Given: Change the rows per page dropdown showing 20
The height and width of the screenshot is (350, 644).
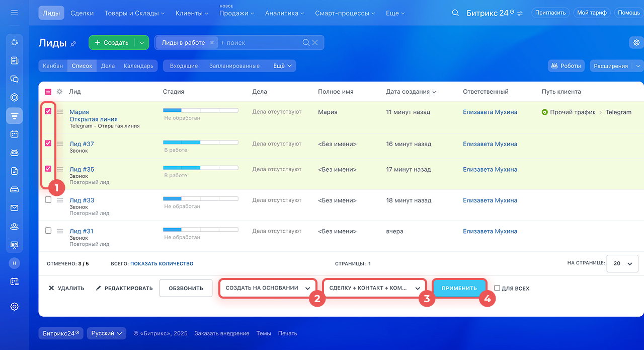Looking at the screenshot, I should coord(622,263).
